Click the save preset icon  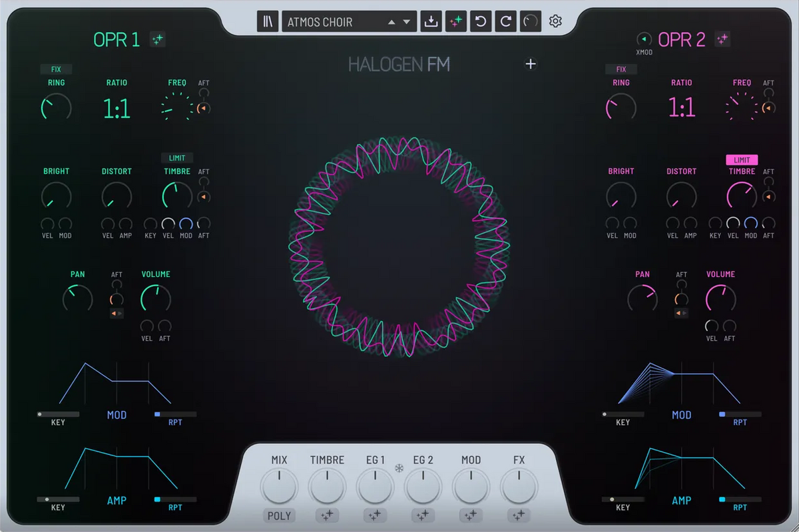(x=431, y=21)
